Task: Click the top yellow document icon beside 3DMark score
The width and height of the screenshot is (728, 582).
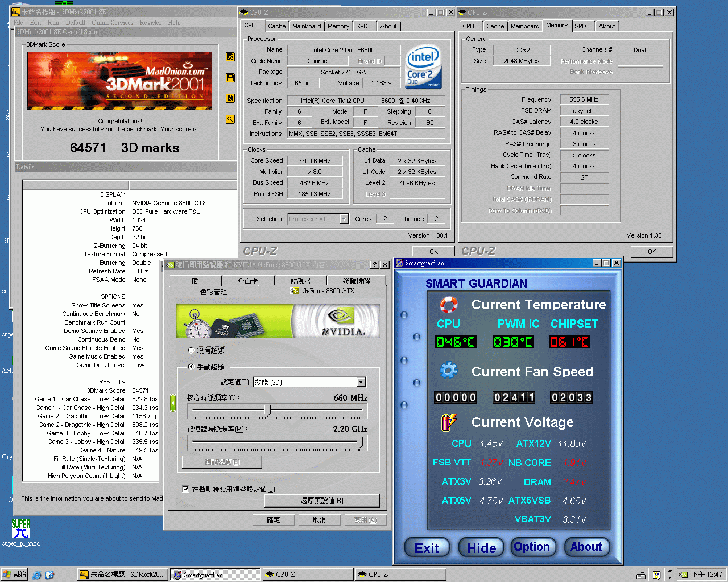Action: (230, 57)
